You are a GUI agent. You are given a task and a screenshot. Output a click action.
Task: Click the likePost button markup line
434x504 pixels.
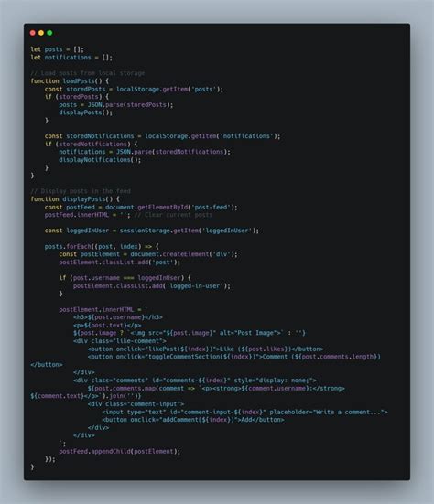pos(205,349)
